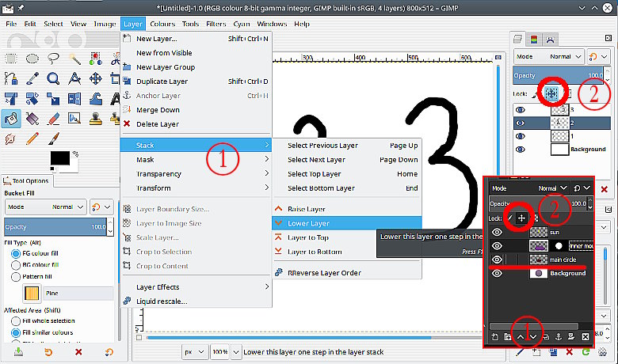Open layer mode group switcher dropdown
618x364 pixels.
click(599, 57)
